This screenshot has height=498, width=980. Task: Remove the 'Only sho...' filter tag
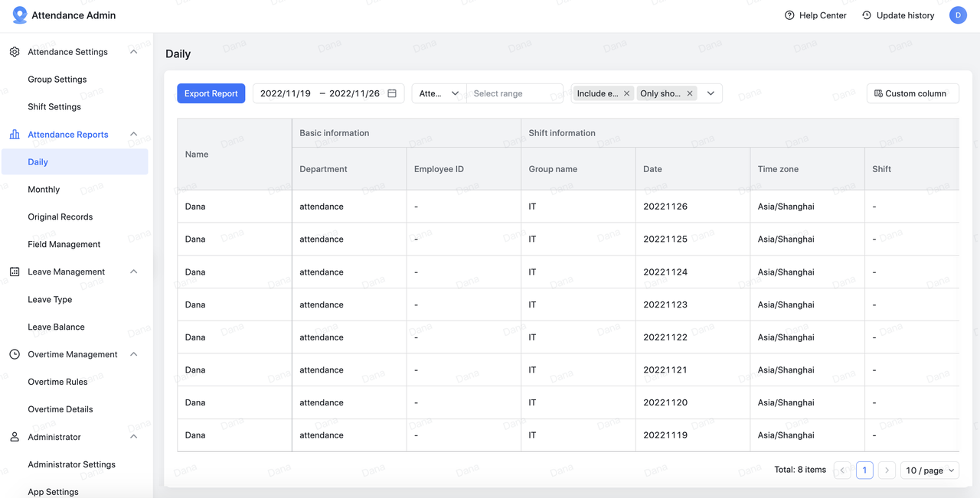pos(690,93)
